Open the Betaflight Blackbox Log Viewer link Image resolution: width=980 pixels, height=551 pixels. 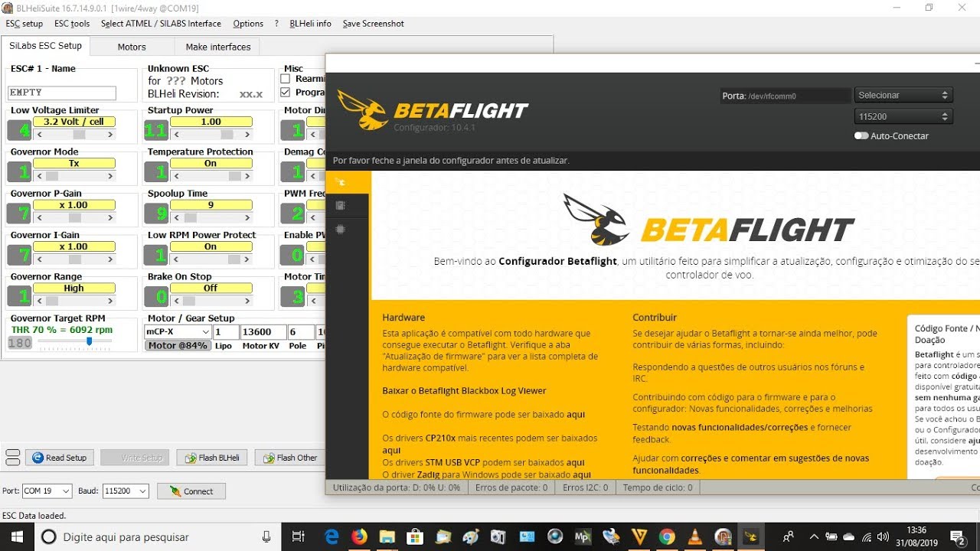coord(464,391)
